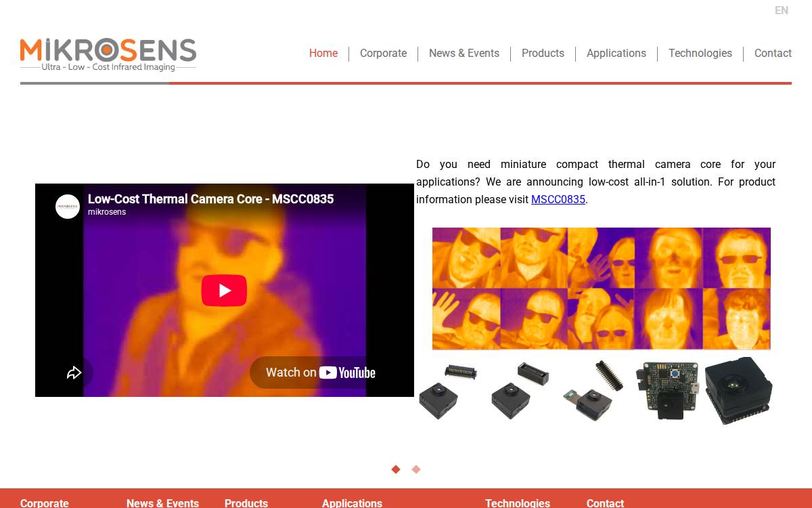Click the large black camera core image
The width and height of the screenshot is (812, 508).
738,391
